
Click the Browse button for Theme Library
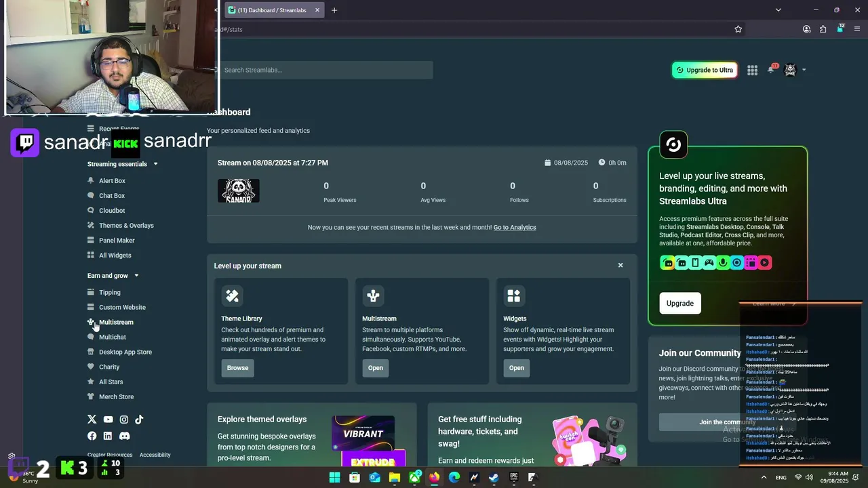click(237, 368)
